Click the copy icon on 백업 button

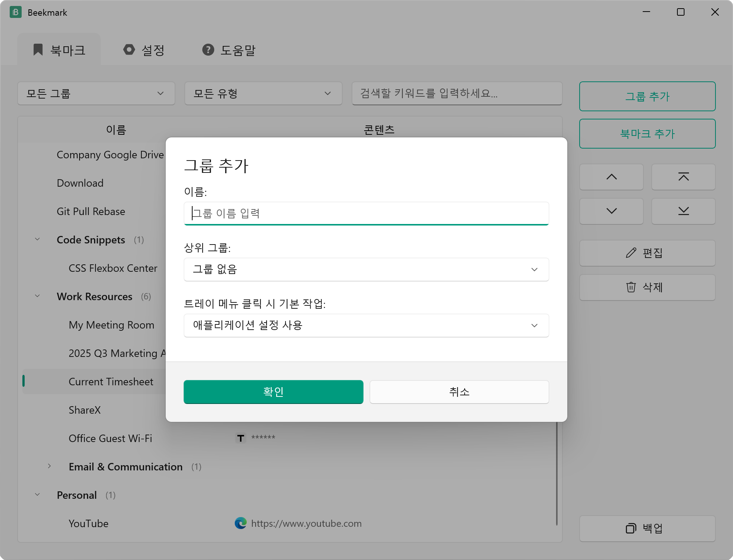(631, 528)
